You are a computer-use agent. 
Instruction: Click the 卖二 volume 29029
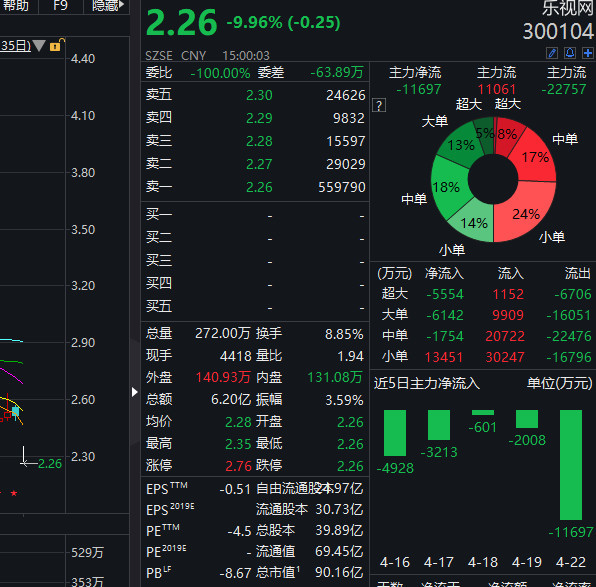click(x=346, y=164)
